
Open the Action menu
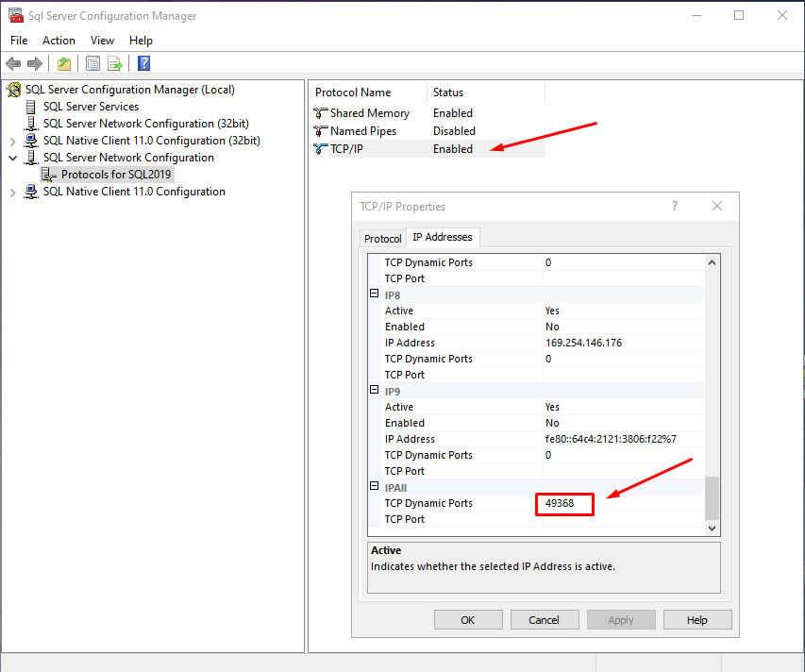click(x=59, y=41)
